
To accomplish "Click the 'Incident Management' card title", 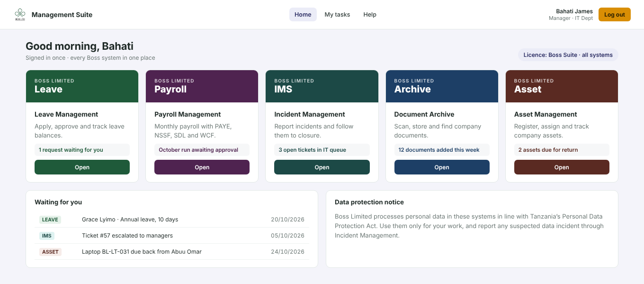I will coord(310,114).
